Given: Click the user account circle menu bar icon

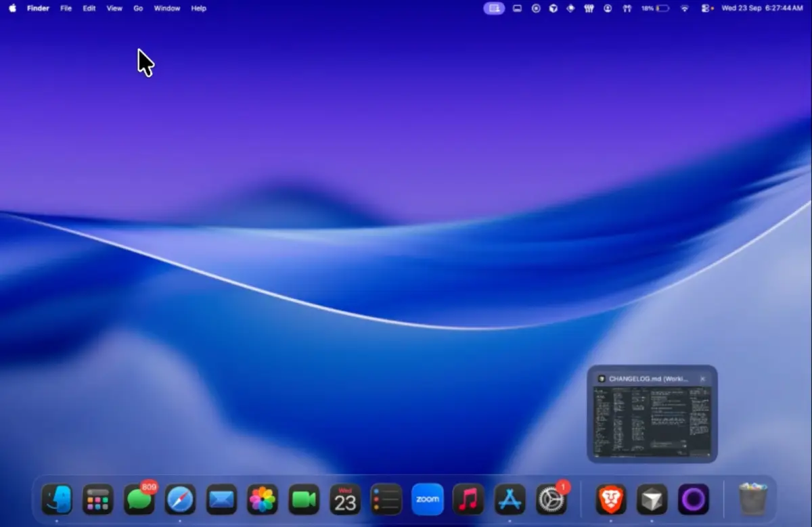Looking at the screenshot, I should [x=608, y=8].
